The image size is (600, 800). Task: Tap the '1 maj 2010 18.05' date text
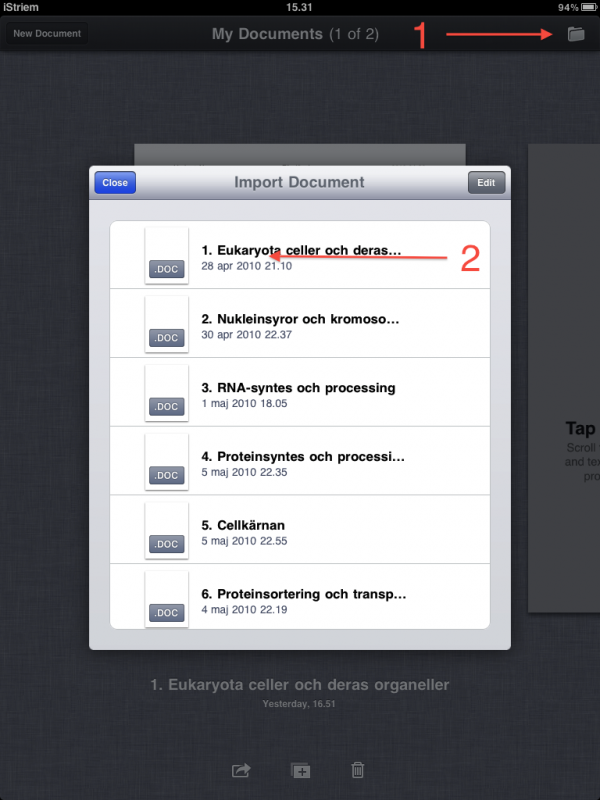(244, 404)
